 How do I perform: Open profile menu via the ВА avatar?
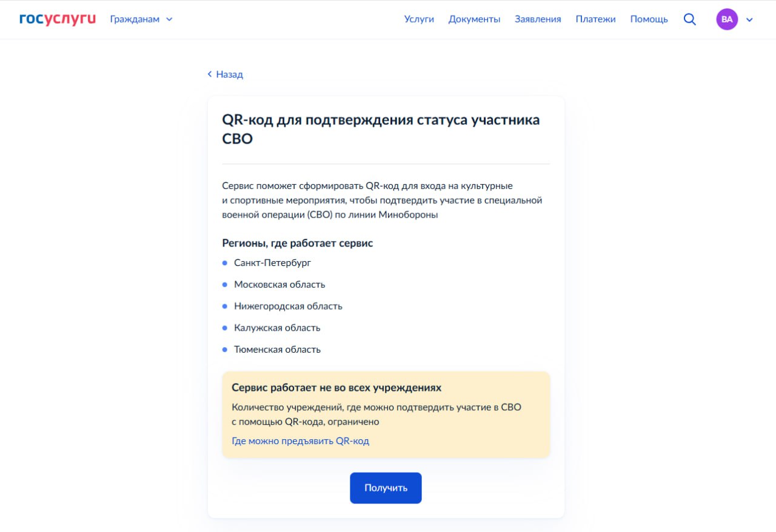(726, 19)
